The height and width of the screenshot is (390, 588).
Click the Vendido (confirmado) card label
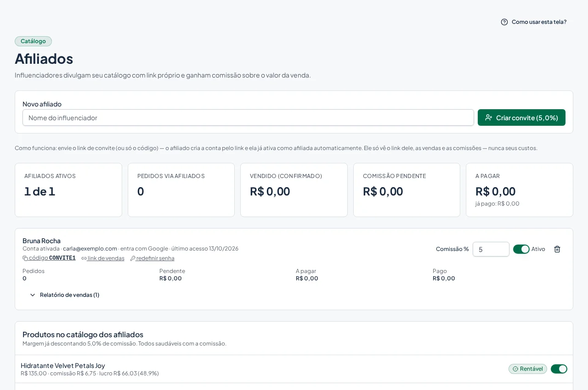[x=286, y=176]
